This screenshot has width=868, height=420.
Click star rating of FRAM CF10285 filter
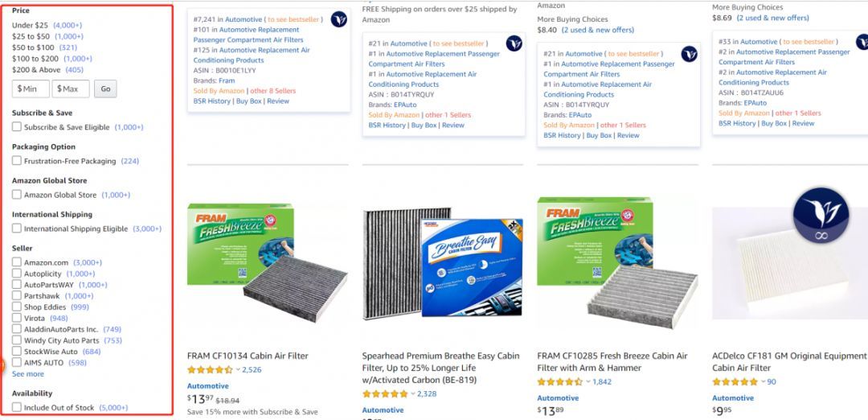pyautogui.click(x=560, y=381)
